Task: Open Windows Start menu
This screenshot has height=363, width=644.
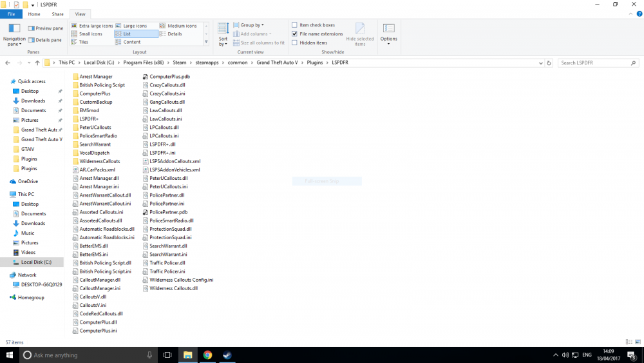Action: click(10, 355)
